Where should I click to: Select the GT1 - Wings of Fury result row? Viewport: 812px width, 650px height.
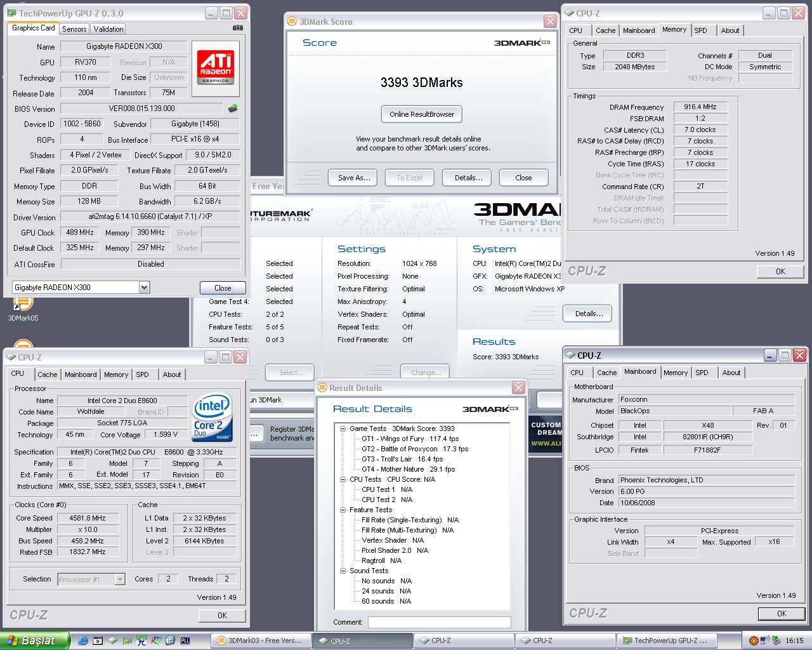tap(410, 439)
